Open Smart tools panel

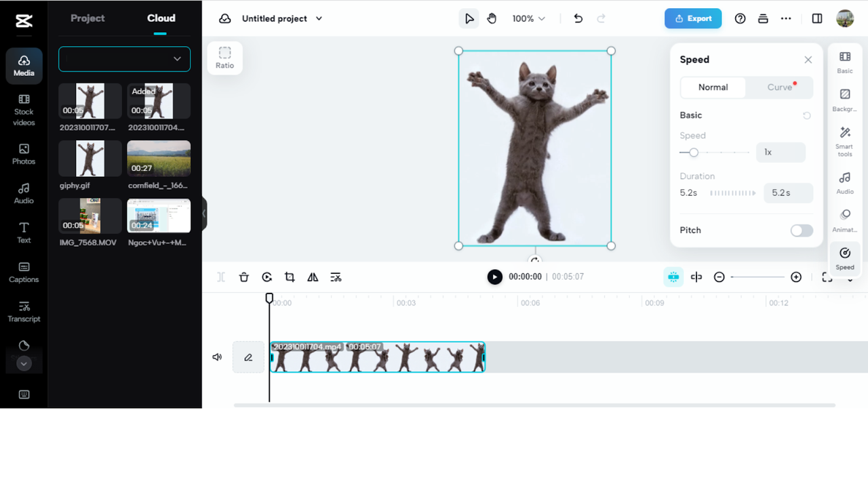click(x=845, y=141)
